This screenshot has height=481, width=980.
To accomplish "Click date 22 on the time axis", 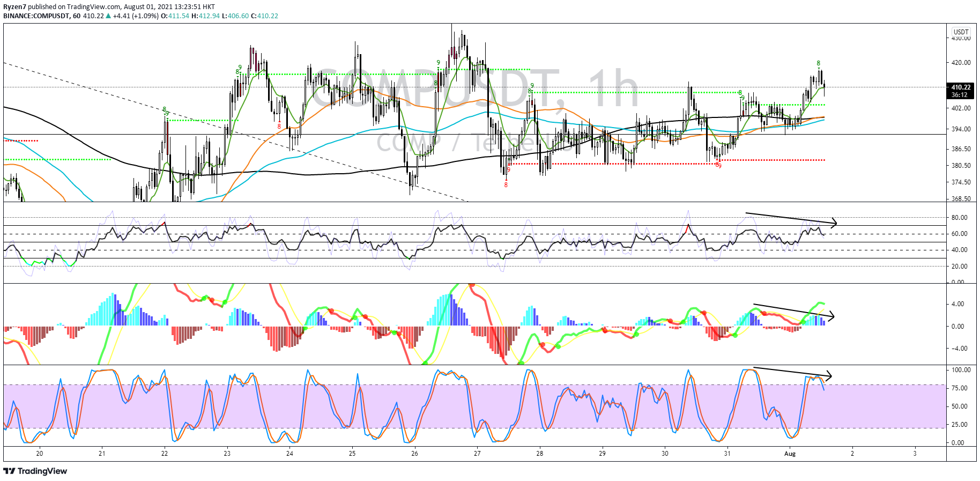I will 165,453.
